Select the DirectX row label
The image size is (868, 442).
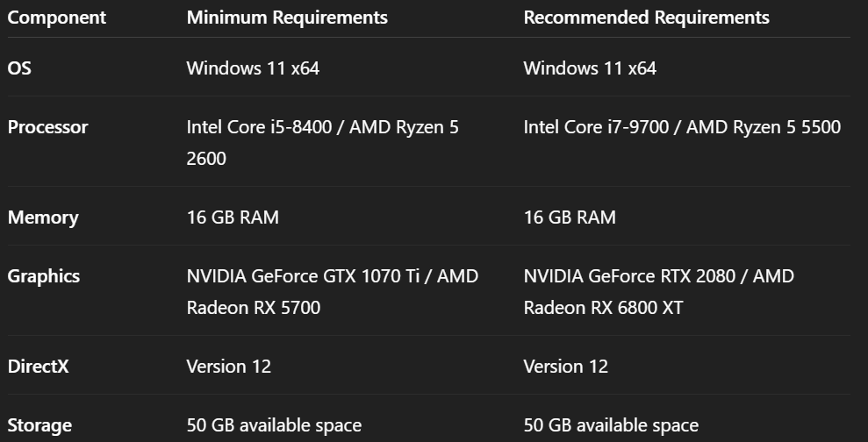39,367
